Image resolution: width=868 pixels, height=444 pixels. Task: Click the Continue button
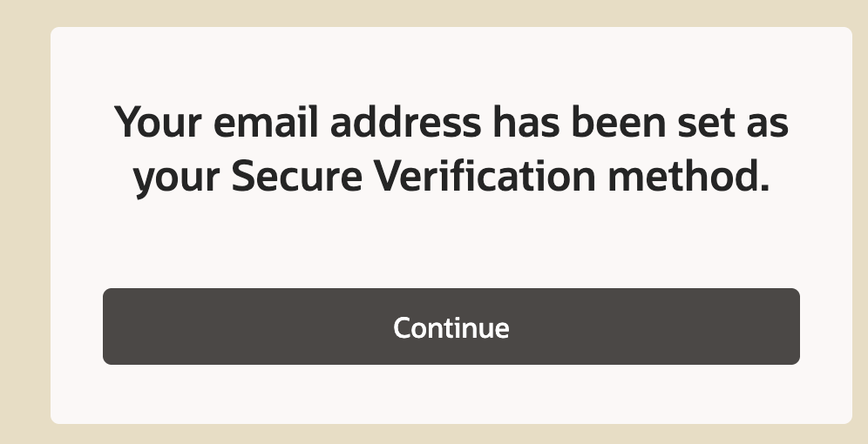[x=451, y=326]
